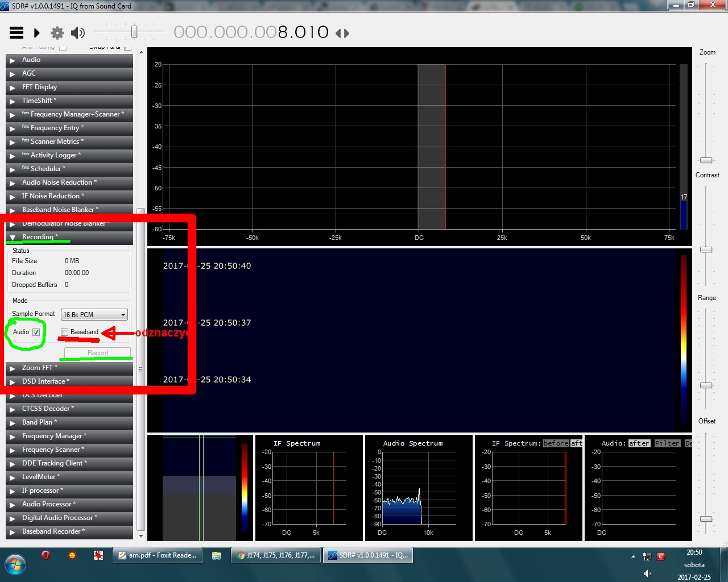Expand the Band Plan section
Image resolution: width=728 pixels, height=582 pixels.
pyautogui.click(x=69, y=422)
